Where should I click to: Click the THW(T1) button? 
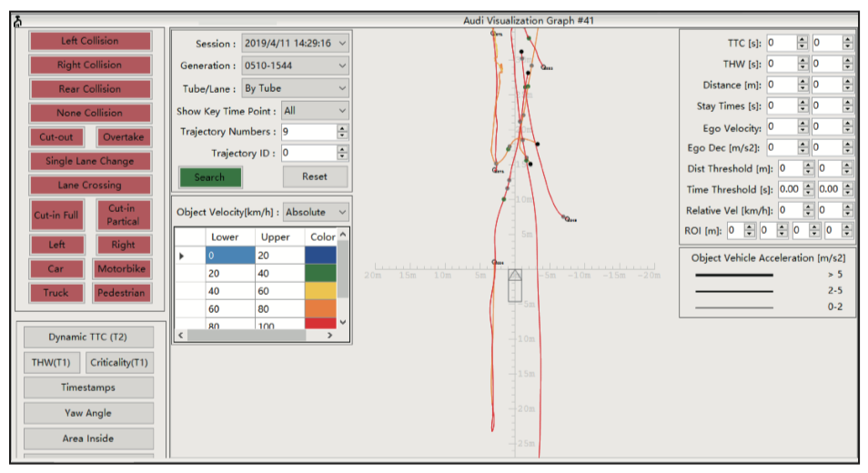coord(52,362)
